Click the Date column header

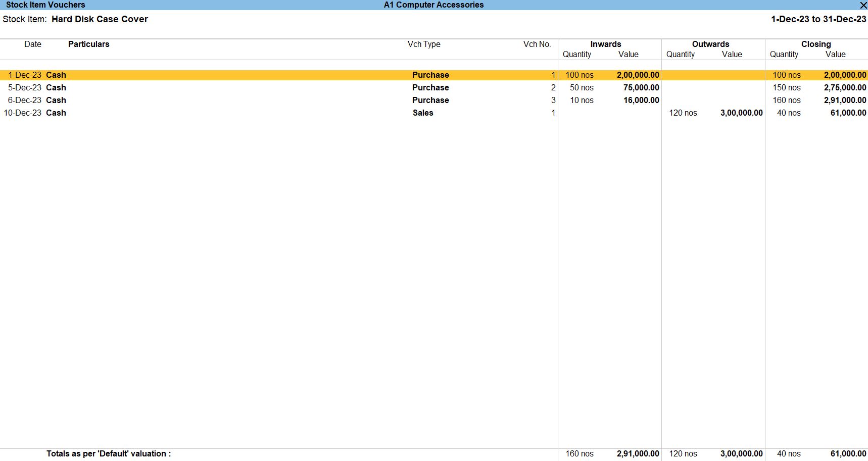click(x=33, y=44)
